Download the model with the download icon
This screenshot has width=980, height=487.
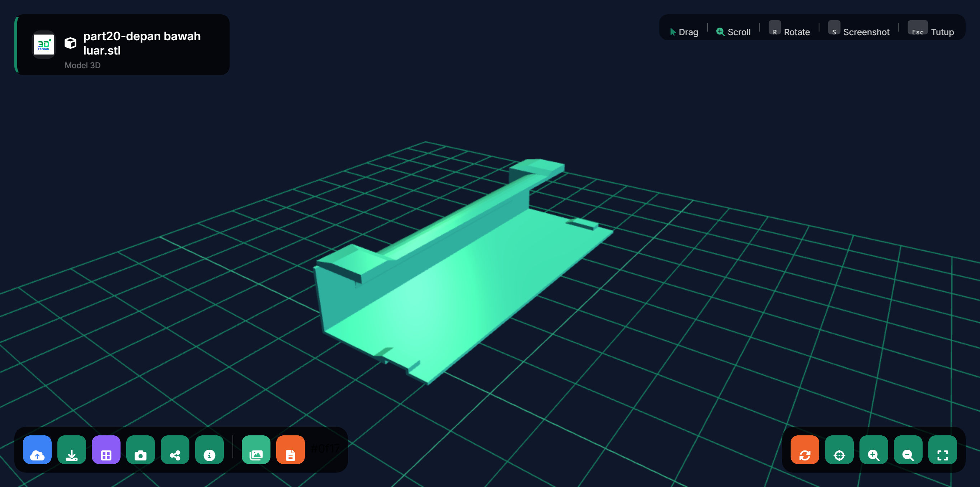[x=72, y=450]
